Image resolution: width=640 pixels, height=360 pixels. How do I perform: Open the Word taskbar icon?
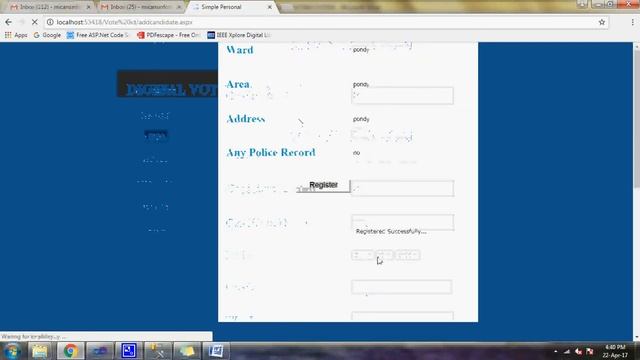(x=216, y=351)
